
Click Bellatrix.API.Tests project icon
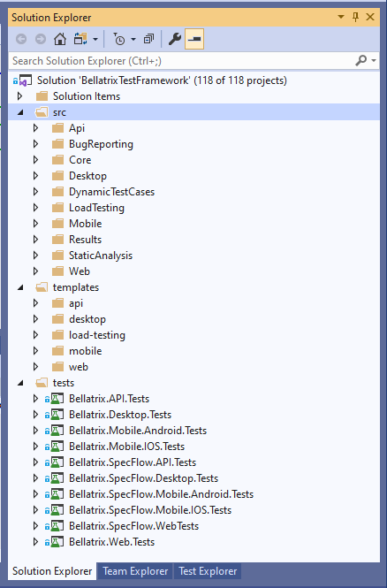point(57,399)
